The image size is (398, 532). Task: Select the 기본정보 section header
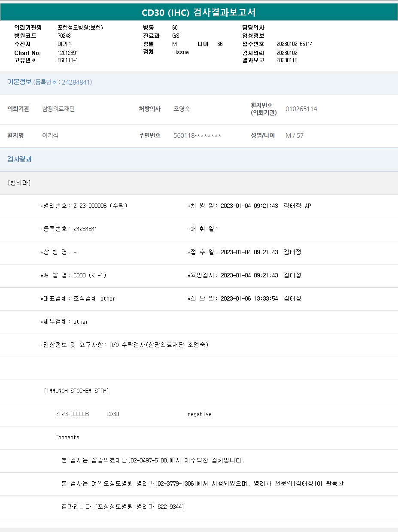(x=19, y=82)
